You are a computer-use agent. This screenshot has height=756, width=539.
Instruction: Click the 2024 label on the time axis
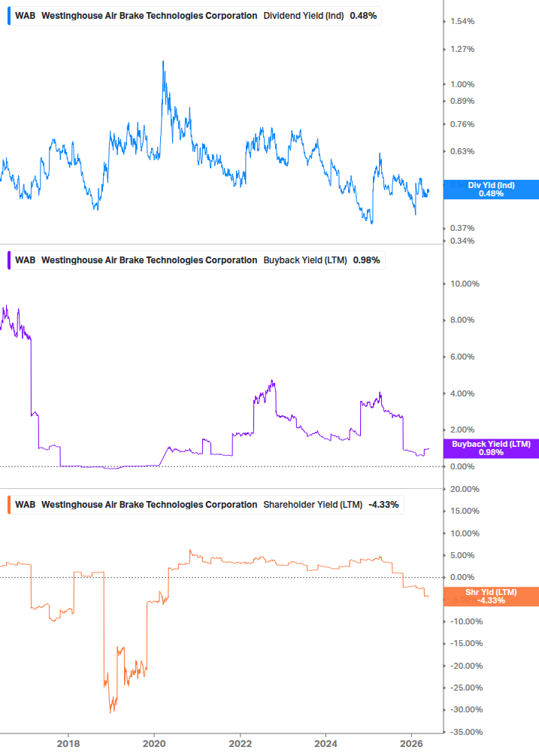326,743
